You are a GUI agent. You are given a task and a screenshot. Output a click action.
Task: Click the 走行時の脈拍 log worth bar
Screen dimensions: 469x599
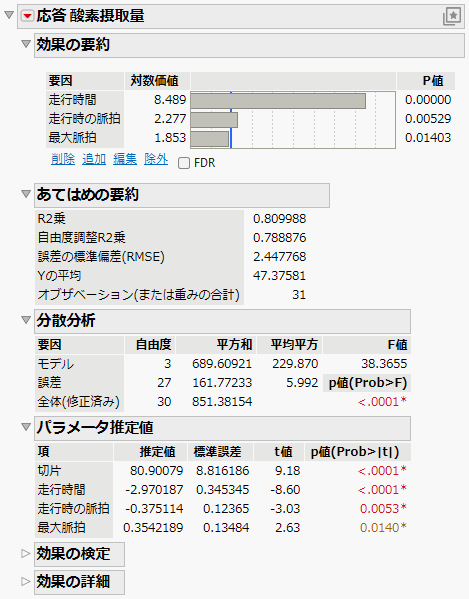[x=214, y=120]
